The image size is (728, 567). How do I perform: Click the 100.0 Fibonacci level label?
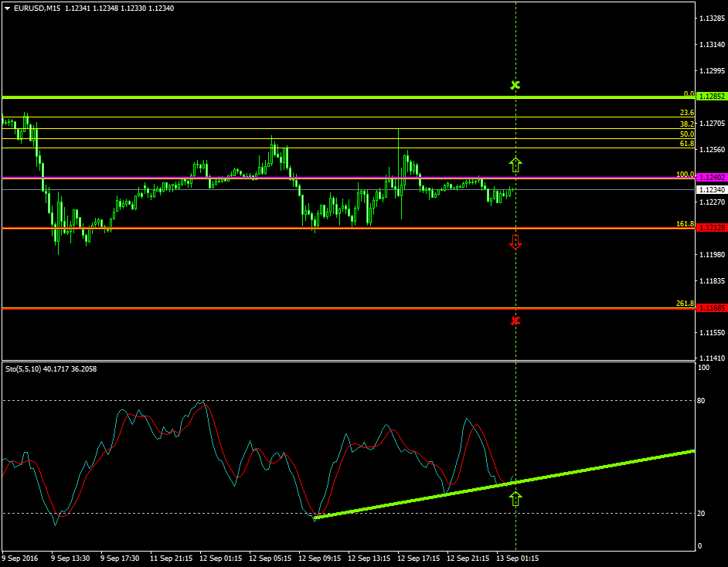tap(685, 175)
